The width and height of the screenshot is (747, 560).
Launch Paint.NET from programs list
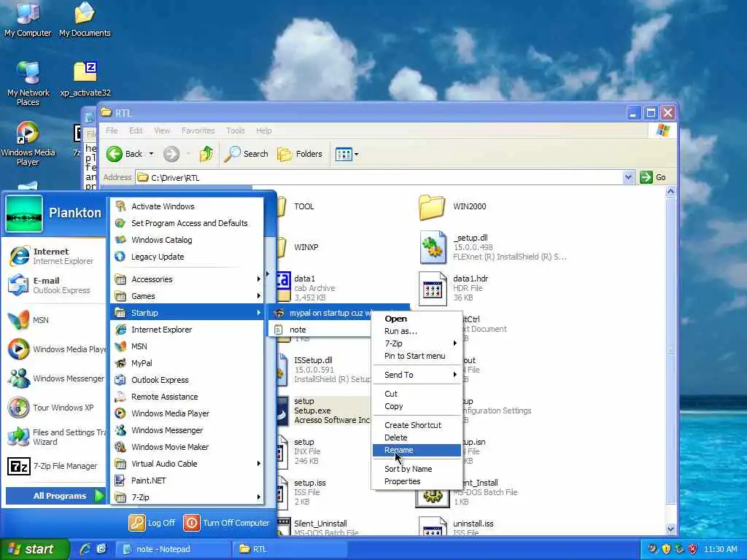tap(187, 481)
